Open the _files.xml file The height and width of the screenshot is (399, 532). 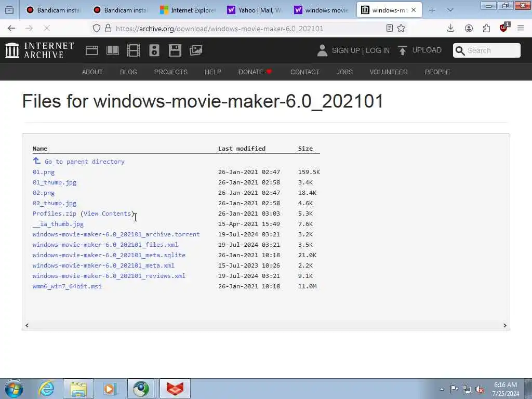click(105, 245)
